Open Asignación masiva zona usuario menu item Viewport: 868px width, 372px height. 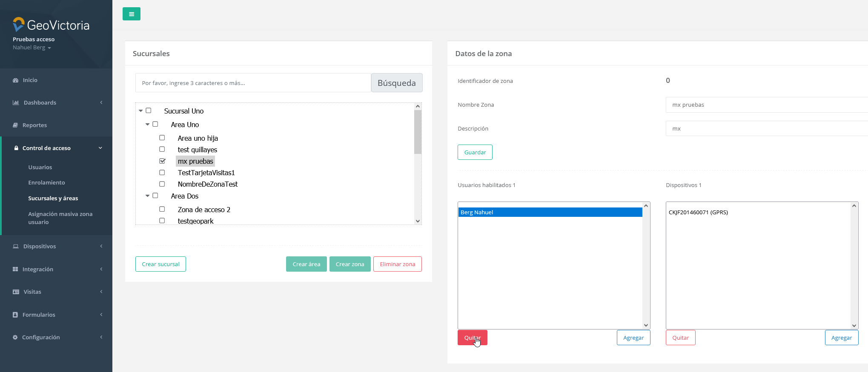[x=60, y=218]
